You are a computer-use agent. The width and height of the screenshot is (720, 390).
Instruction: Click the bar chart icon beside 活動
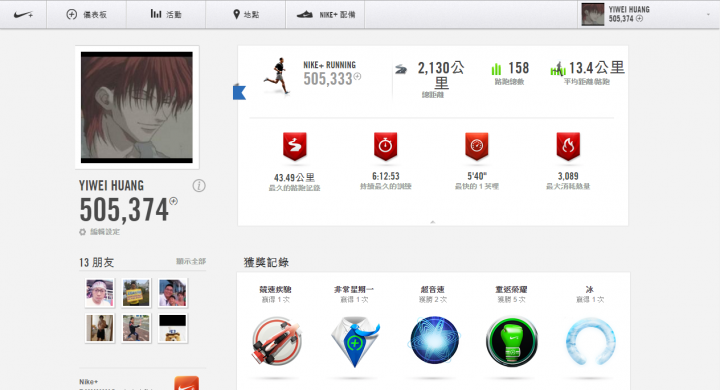click(x=156, y=14)
